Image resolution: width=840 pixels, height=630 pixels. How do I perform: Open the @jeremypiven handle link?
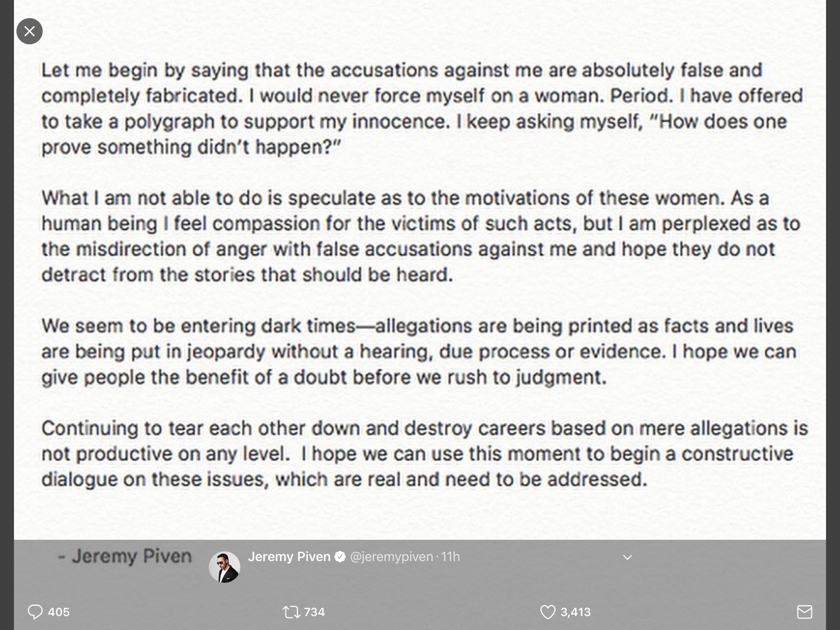click(x=391, y=557)
